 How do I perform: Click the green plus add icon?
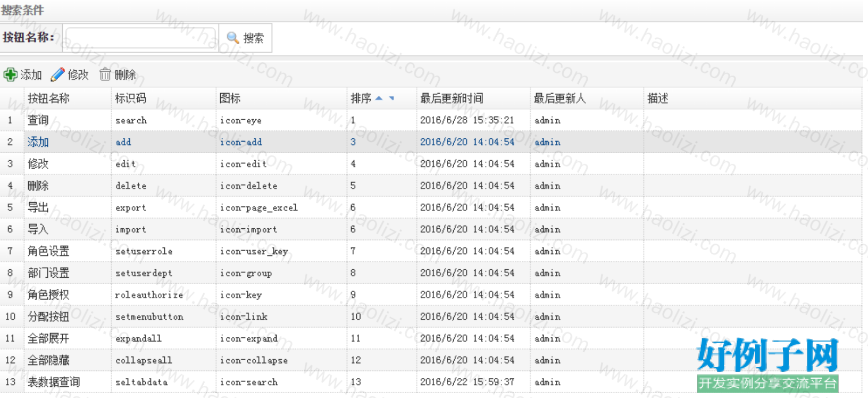click(x=10, y=74)
